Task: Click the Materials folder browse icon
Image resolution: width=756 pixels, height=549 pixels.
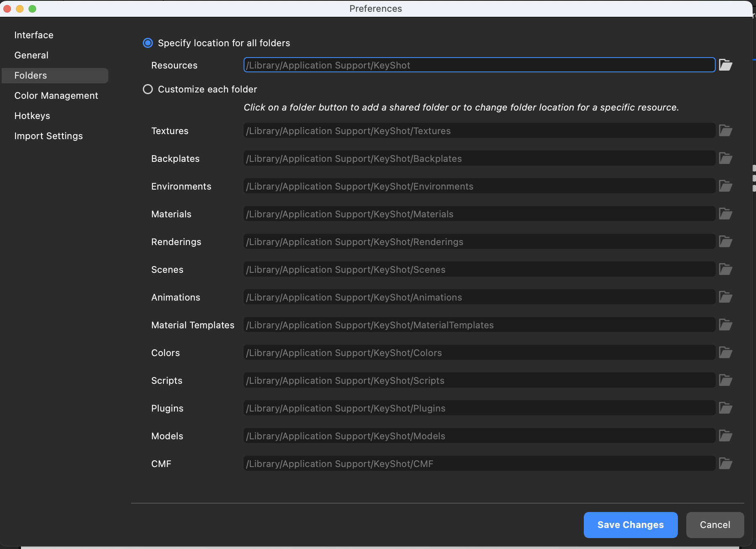Action: tap(725, 214)
